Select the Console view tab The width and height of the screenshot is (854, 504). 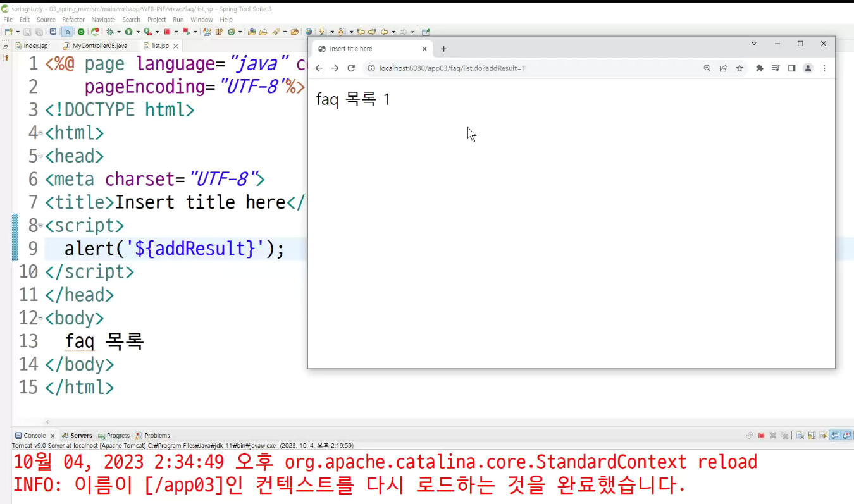click(35, 436)
